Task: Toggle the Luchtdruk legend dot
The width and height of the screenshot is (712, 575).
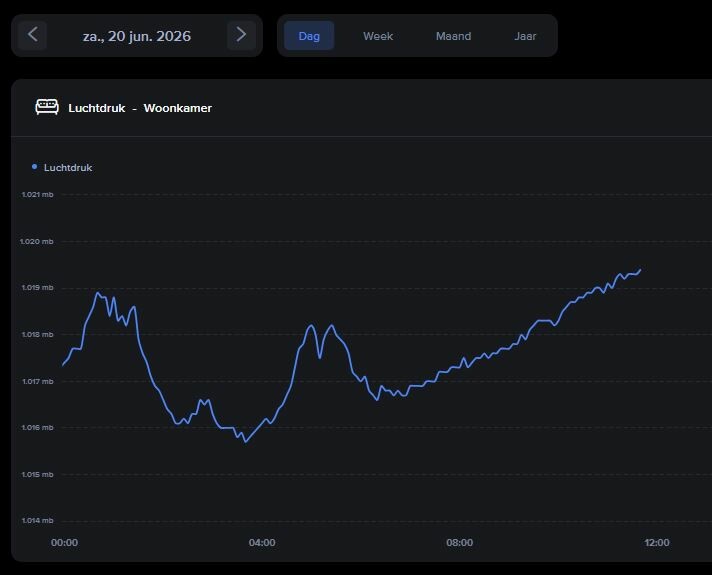Action: 35,167
